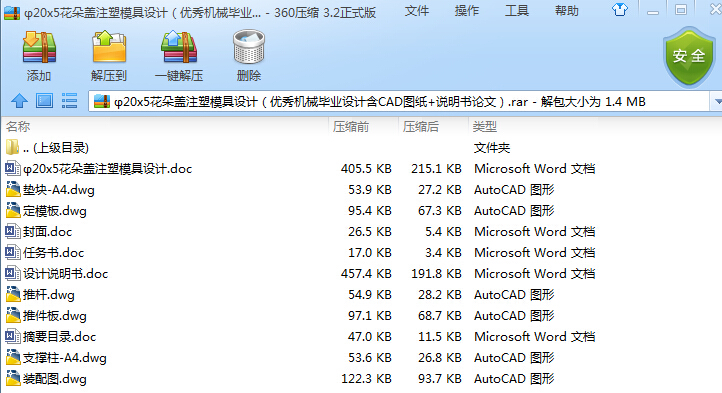Click the DWG icon of 定模板.dwg
Viewport: 722px width, 393px height.
point(13,211)
